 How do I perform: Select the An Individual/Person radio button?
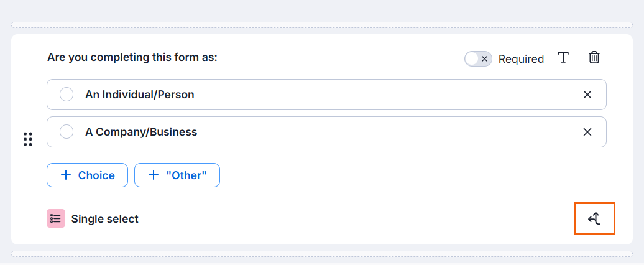coord(67,95)
